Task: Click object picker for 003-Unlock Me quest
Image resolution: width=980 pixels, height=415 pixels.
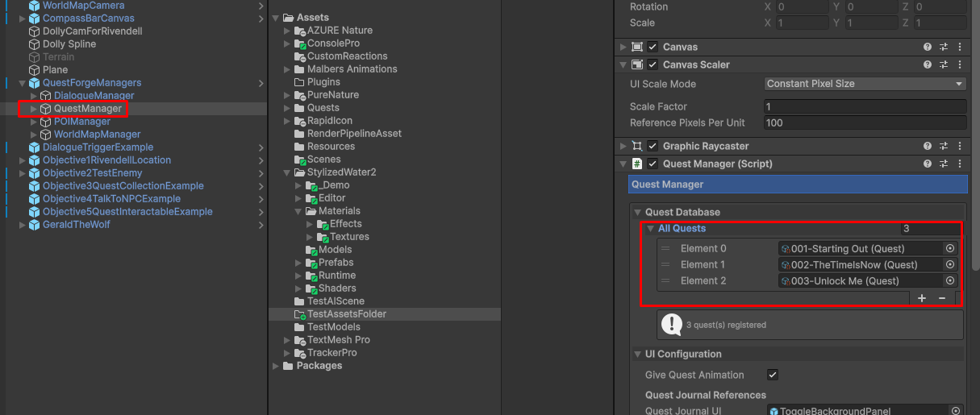Action: [x=949, y=281]
